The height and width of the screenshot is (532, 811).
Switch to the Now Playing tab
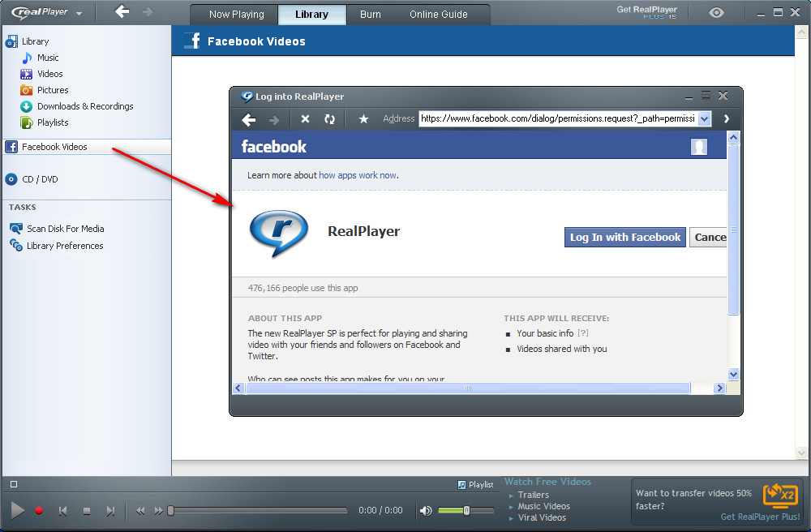point(236,14)
